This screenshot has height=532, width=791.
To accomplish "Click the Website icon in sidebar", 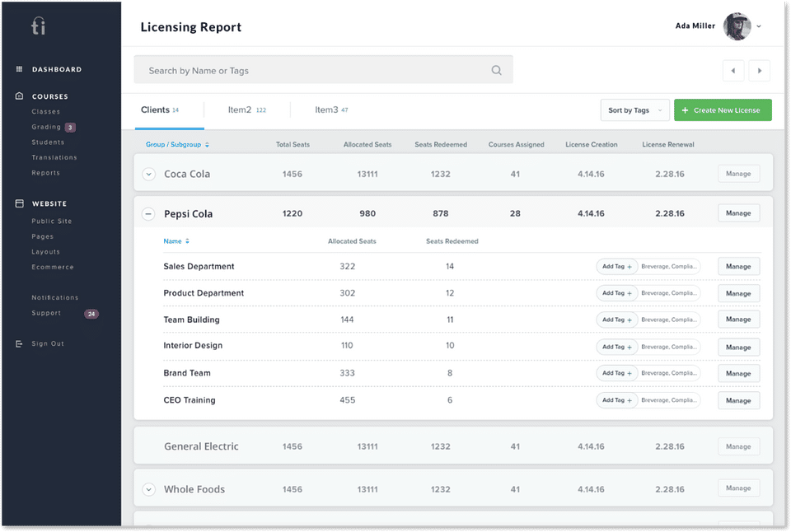I will (x=20, y=203).
